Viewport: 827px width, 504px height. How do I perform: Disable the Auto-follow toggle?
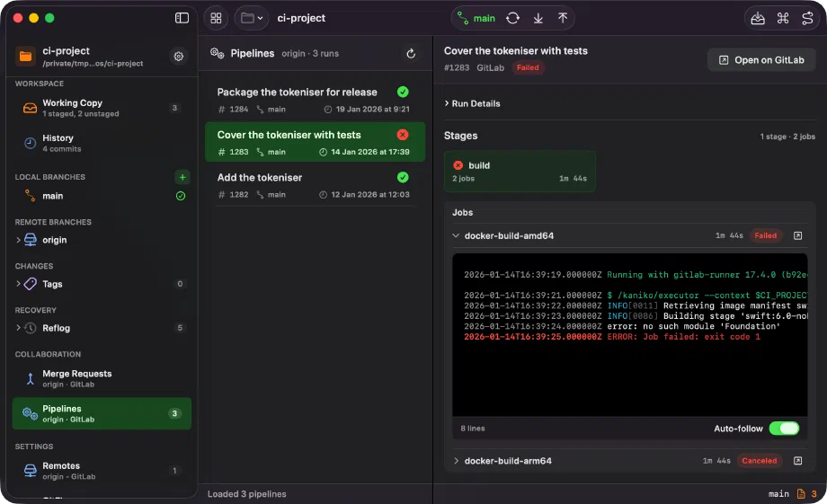point(784,428)
